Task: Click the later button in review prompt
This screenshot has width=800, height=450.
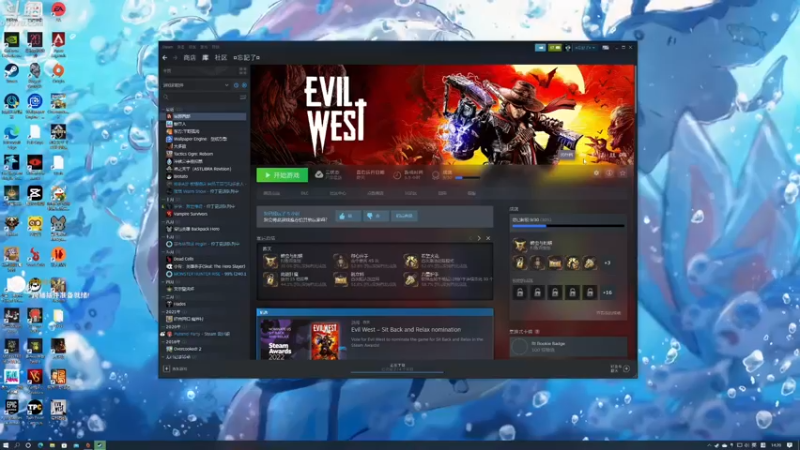Action: [404, 216]
